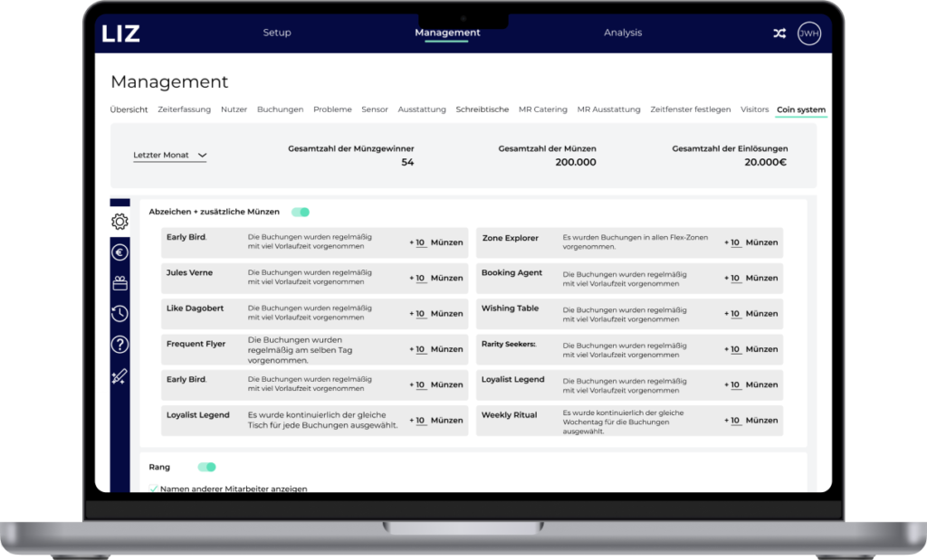Open the Sensor tab
927x560 pixels.
point(375,109)
